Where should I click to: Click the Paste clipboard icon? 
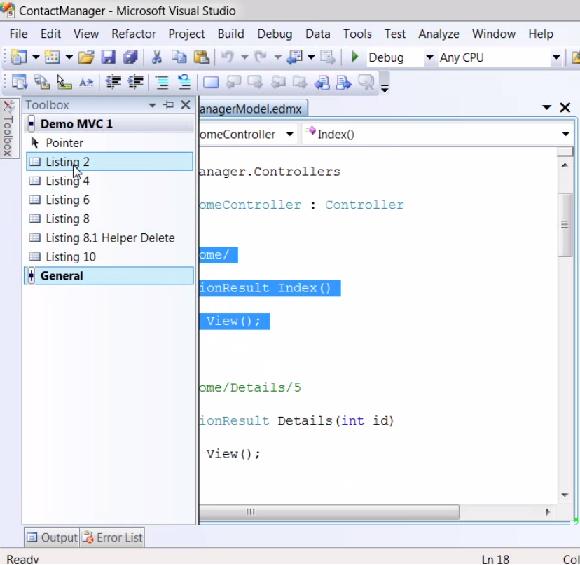click(x=201, y=57)
